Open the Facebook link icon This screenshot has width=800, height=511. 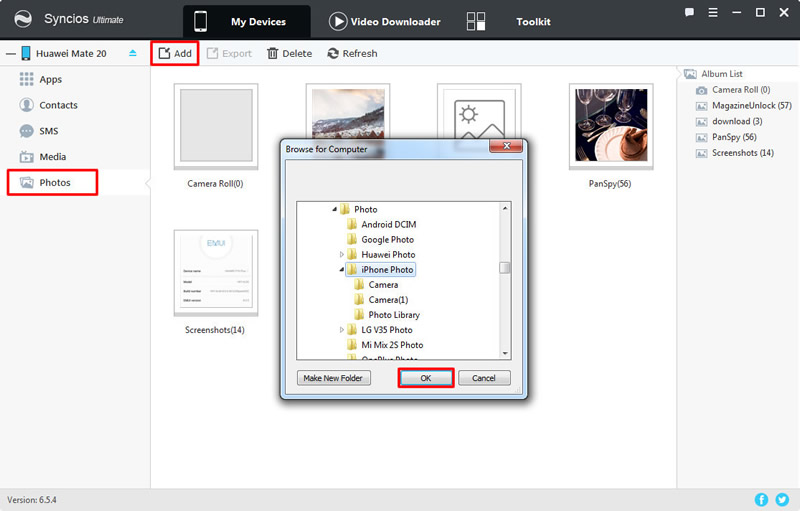(761, 499)
